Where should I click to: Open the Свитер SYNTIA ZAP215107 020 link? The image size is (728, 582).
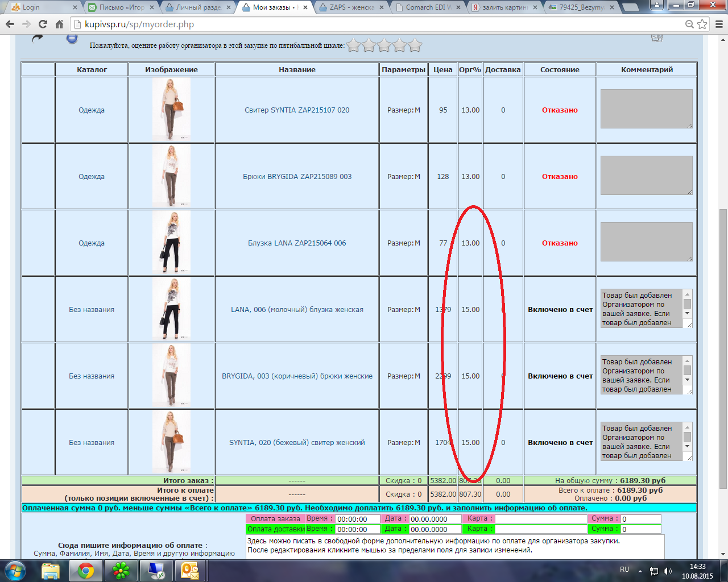click(297, 110)
